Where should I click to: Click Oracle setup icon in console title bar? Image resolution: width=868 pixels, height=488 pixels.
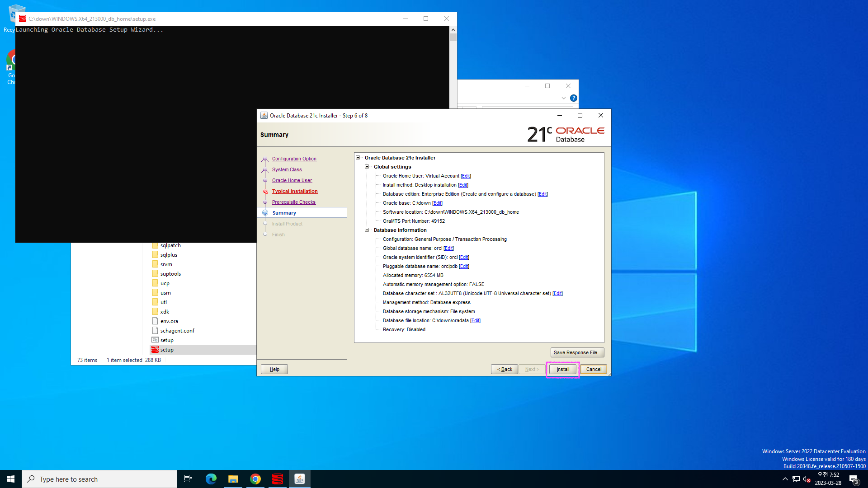point(23,19)
